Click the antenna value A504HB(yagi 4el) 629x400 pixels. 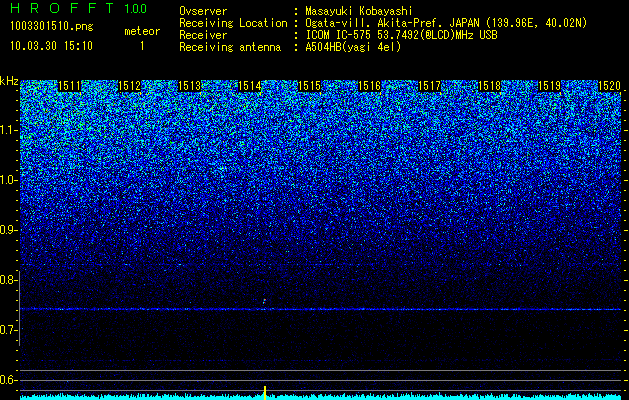tap(353, 47)
